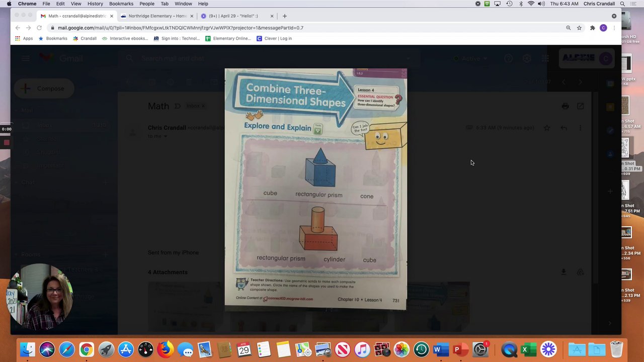
Task: Open iTunes music app from the Dock
Action: pyautogui.click(x=362, y=349)
